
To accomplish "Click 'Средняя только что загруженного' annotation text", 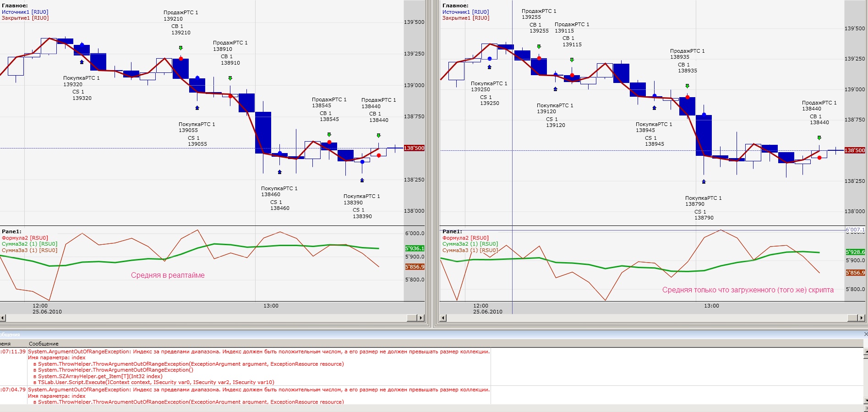I will click(x=748, y=290).
